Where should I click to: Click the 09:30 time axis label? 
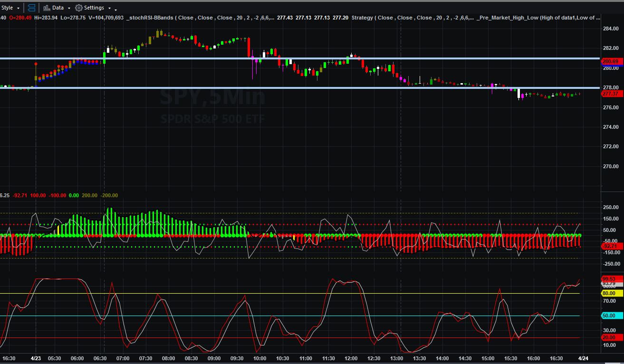point(237,358)
